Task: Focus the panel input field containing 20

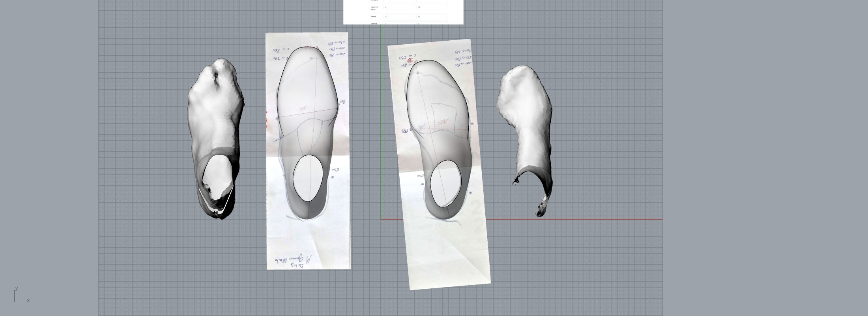Action: 432,7
